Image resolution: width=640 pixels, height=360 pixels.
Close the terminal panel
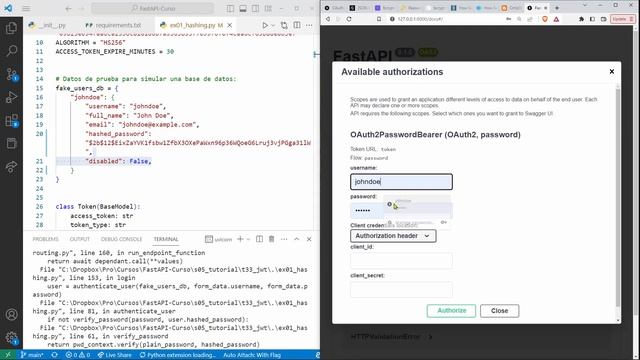point(309,239)
